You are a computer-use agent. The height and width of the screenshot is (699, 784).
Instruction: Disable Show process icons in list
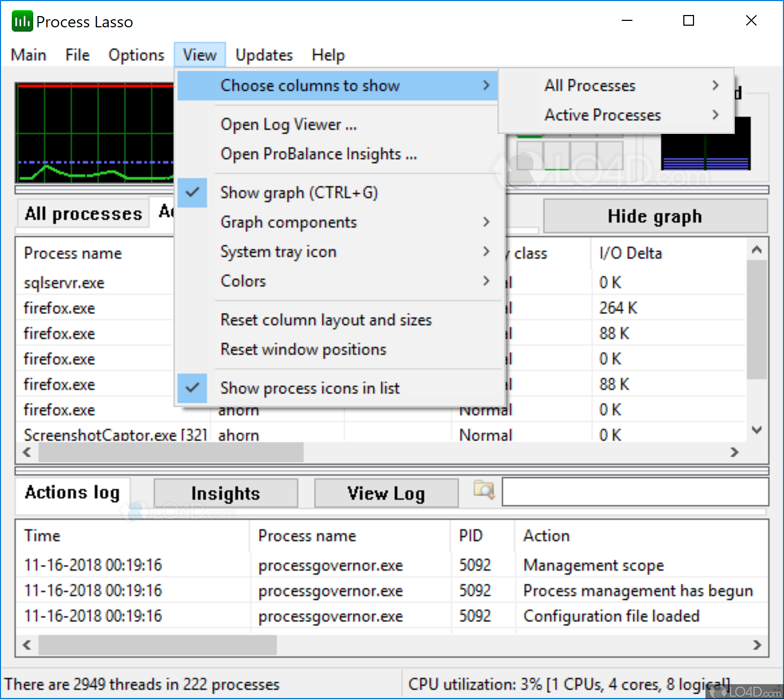(310, 388)
